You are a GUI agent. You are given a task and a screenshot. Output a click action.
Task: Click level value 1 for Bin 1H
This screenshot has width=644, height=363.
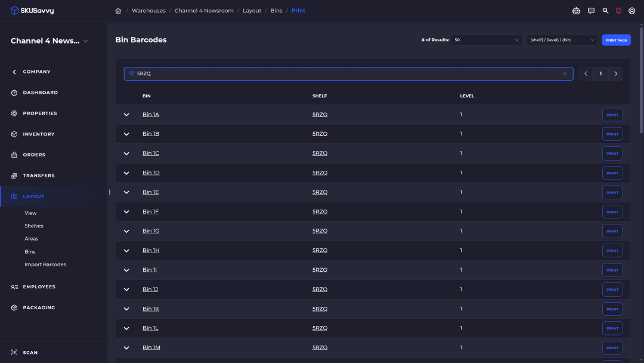[461, 250]
